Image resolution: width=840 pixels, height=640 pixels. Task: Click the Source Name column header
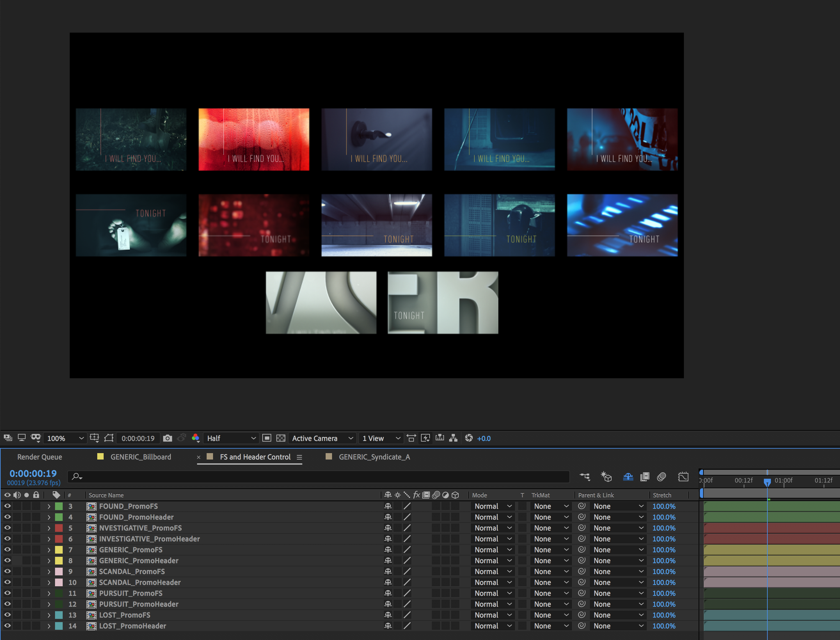click(106, 495)
